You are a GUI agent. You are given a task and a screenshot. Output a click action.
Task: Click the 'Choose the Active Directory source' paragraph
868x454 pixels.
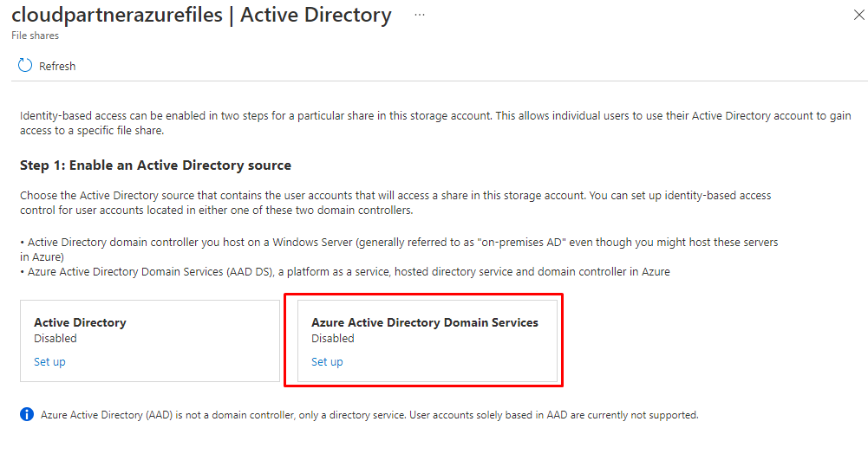395,203
